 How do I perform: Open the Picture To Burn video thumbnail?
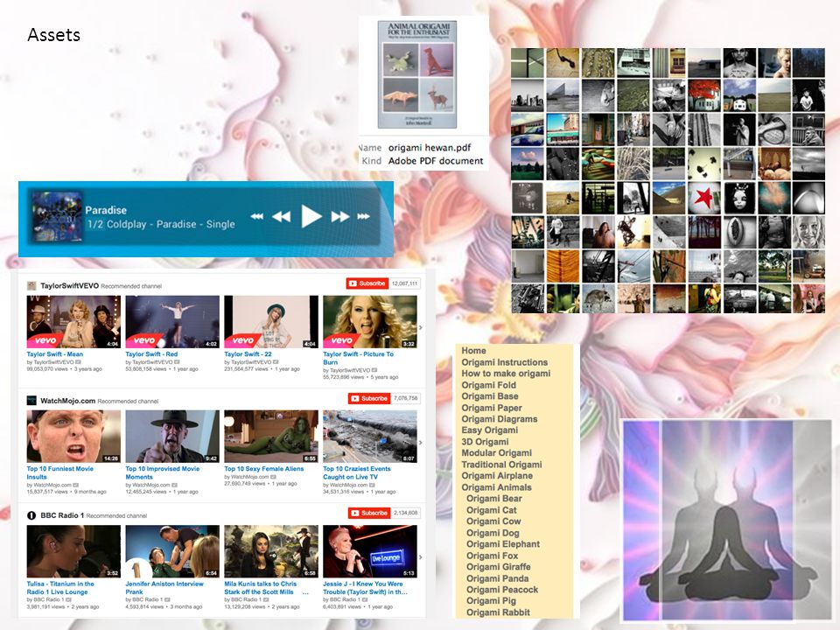click(369, 321)
